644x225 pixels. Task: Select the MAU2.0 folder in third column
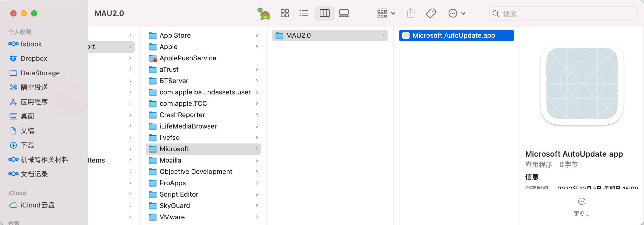[x=330, y=35]
